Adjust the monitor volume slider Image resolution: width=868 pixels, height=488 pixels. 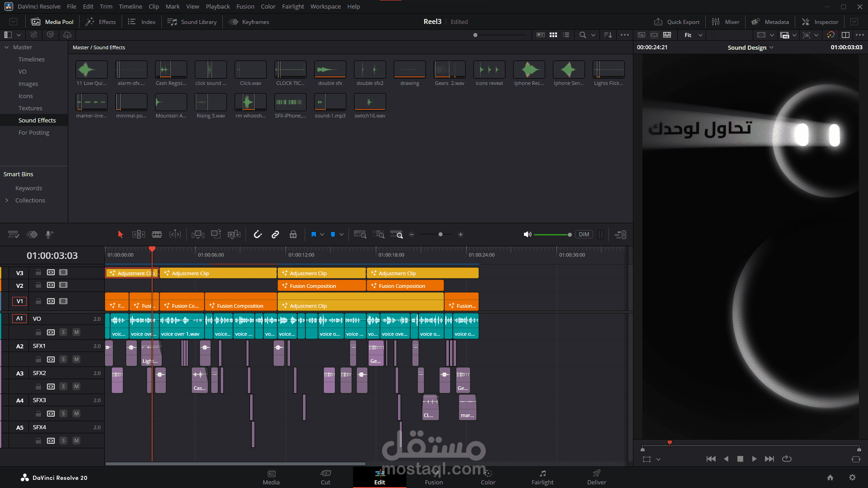click(552, 235)
